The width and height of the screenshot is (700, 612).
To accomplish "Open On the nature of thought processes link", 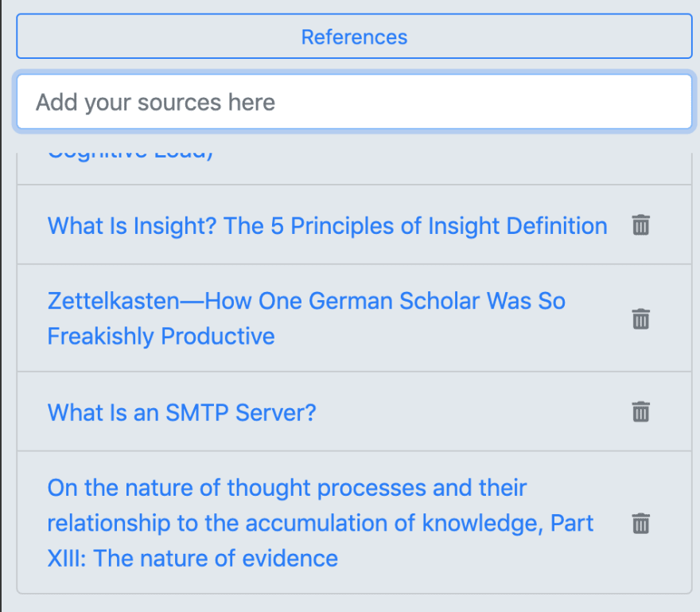I will point(320,523).
